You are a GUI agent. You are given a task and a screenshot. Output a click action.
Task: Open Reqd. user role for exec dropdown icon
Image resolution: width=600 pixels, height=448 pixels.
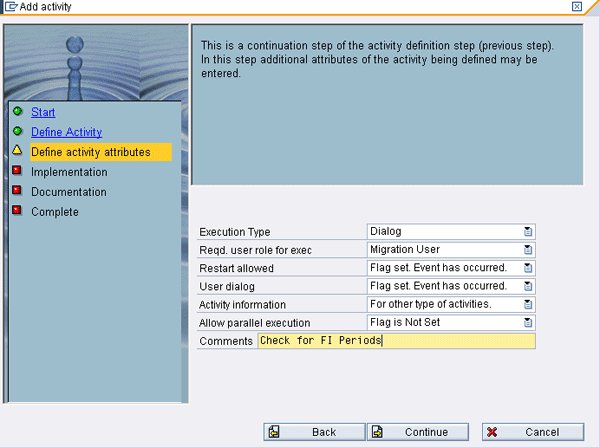(x=528, y=250)
